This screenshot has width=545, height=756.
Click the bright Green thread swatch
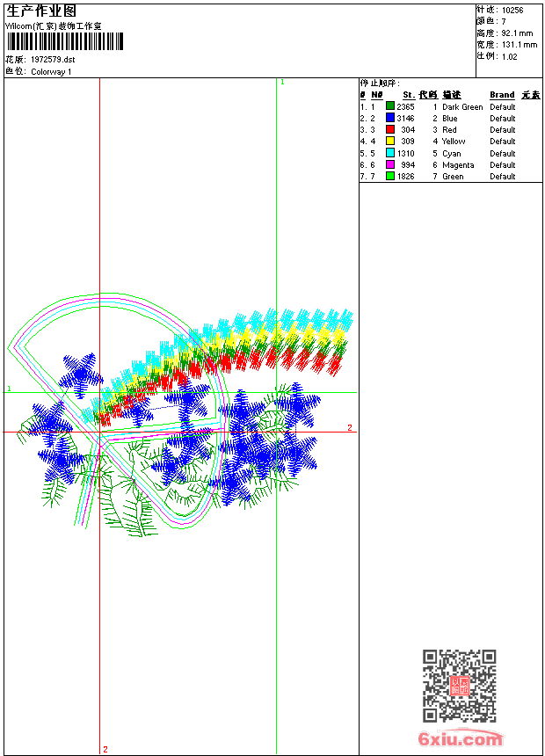point(390,176)
